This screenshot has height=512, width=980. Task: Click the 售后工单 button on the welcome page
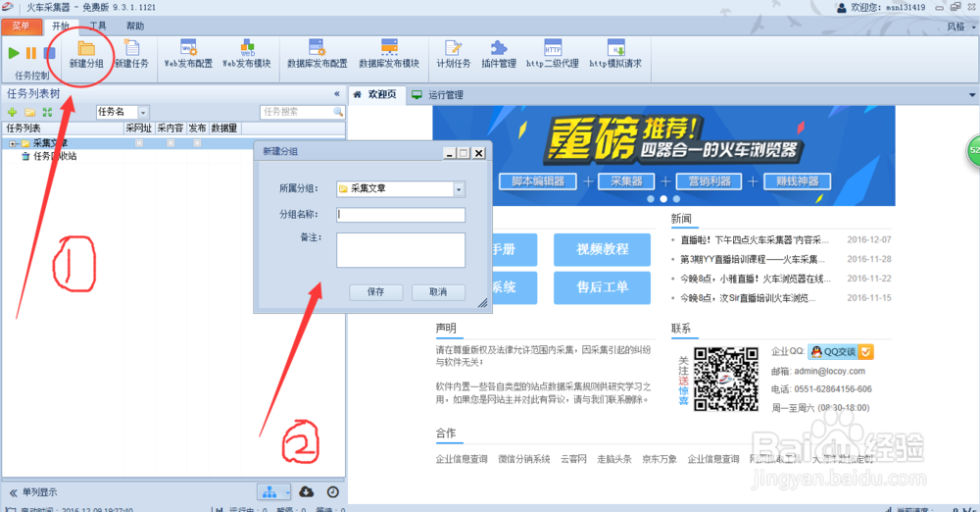602,287
